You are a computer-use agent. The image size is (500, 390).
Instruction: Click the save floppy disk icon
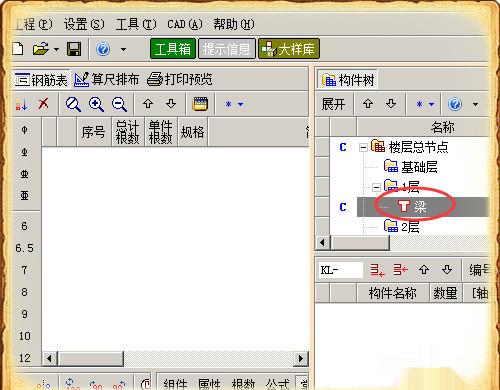pos(74,49)
